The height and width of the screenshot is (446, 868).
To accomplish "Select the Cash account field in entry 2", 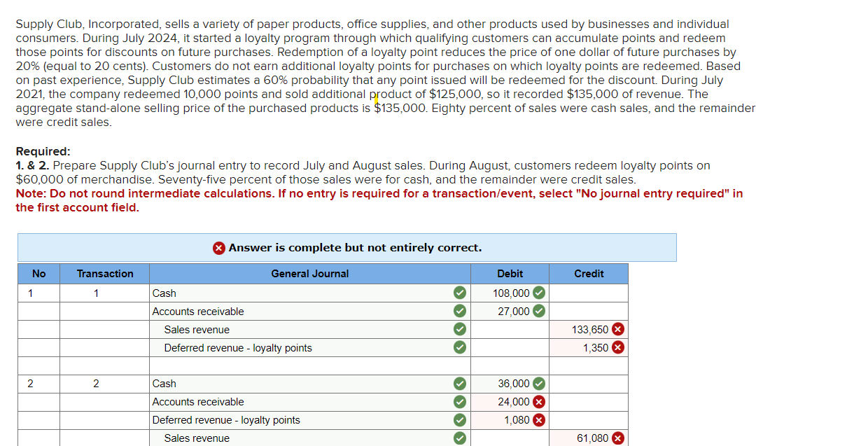I will (309, 383).
